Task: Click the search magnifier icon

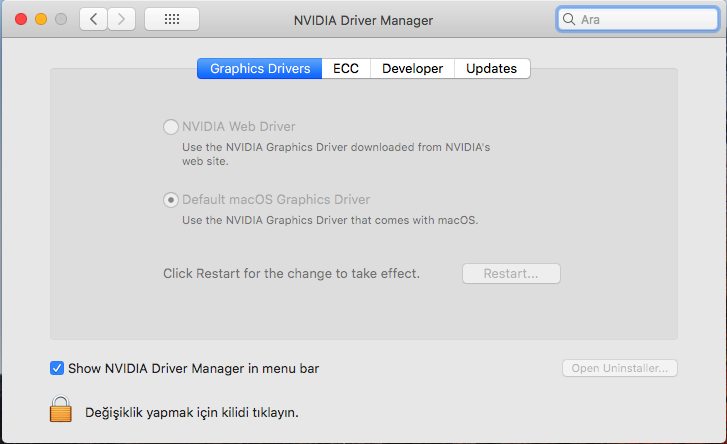Action: (569, 19)
